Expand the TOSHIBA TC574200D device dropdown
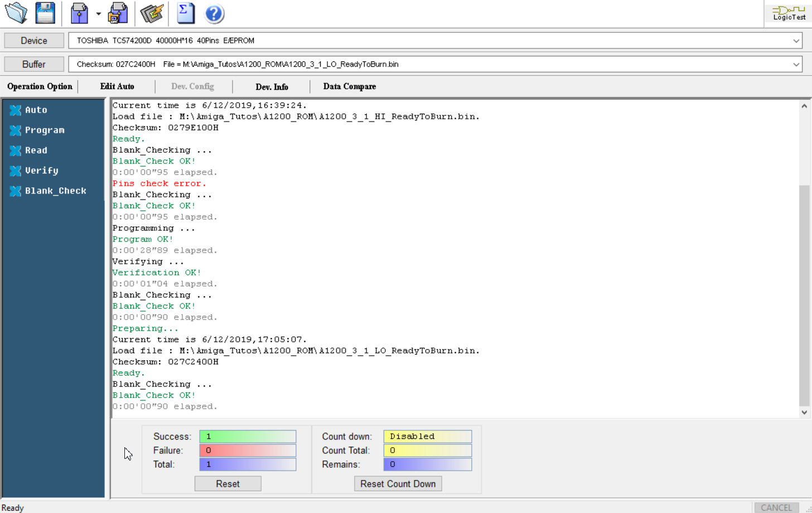This screenshot has width=812, height=513. point(796,41)
